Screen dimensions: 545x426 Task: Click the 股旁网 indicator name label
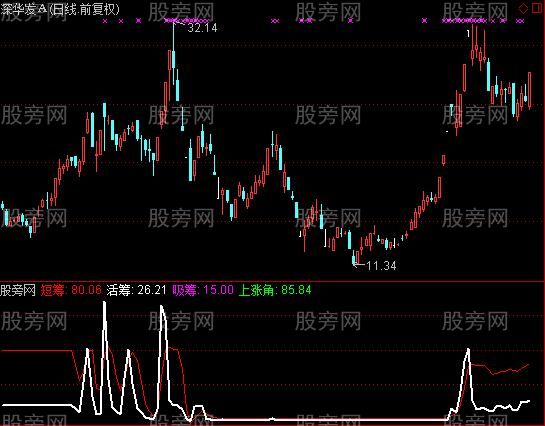pos(18,290)
